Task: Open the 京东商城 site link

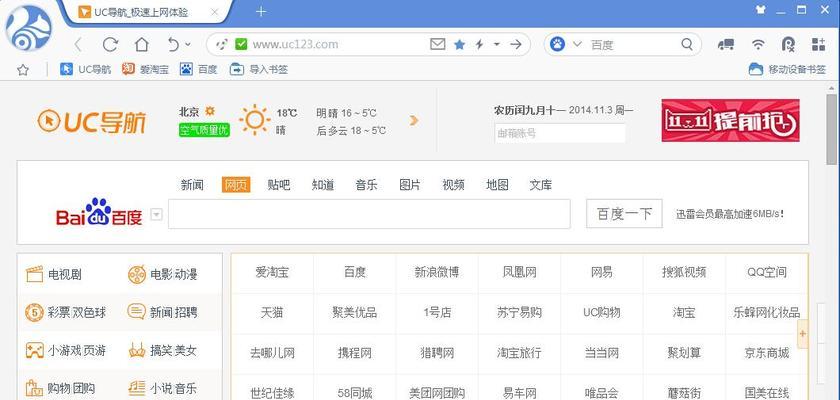Action: coord(767,353)
